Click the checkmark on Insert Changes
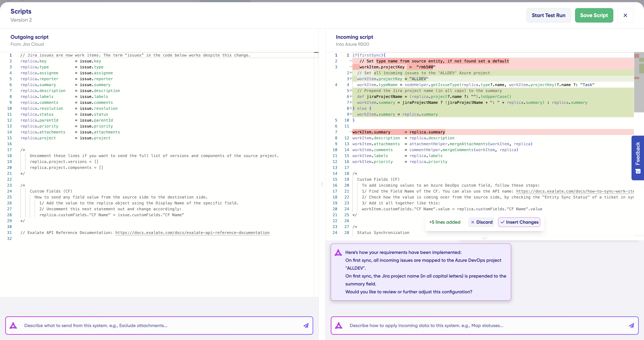The height and width of the screenshot is (340, 644). pos(502,222)
